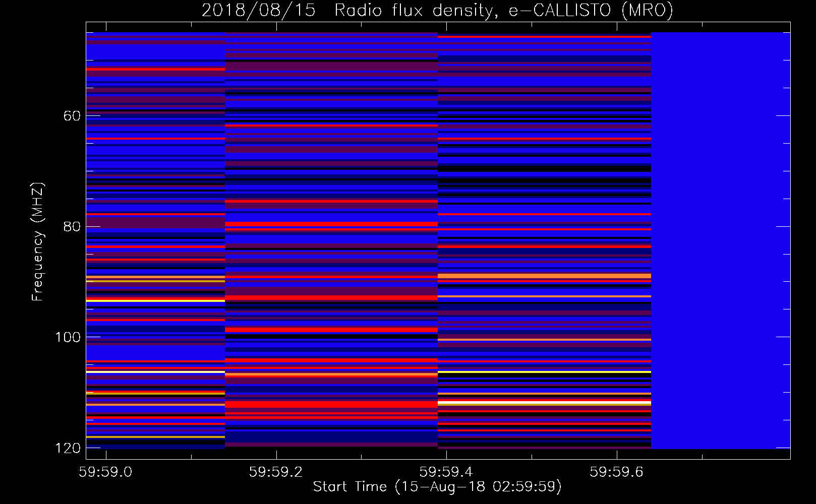Click the '59:59.6' time tick label
816x504 pixels.
pos(617,472)
